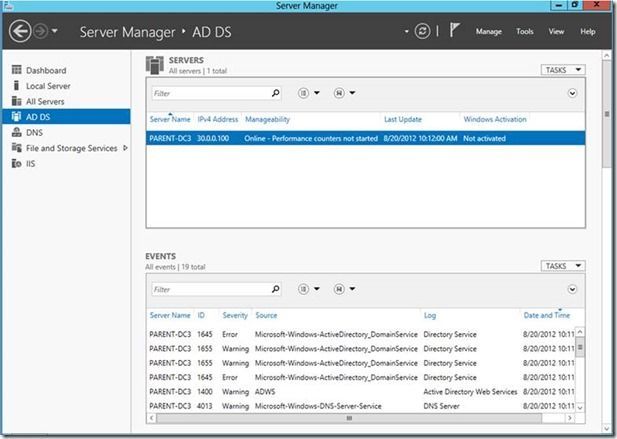This screenshot has width=617, height=439.
Task: Open dropdown arrow next to Servers saved queries
Action: (x=353, y=93)
